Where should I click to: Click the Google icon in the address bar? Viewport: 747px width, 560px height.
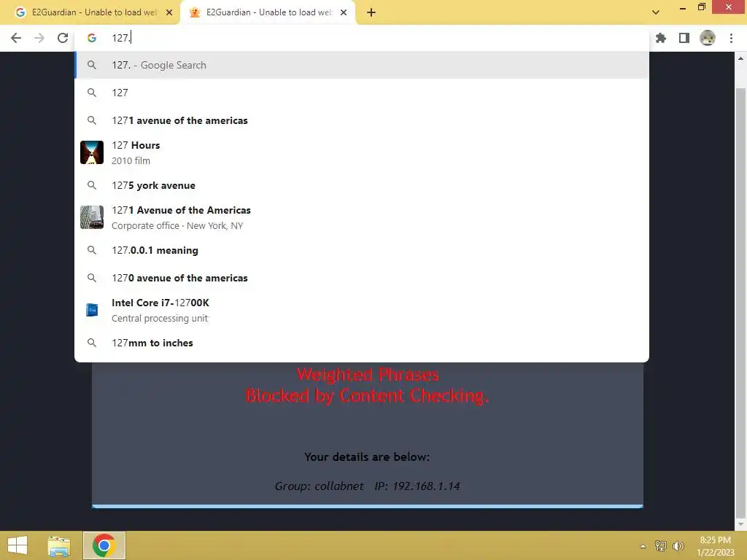pyautogui.click(x=92, y=38)
